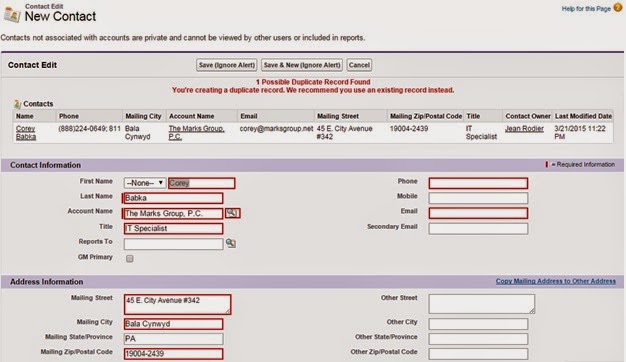Click the Mailing Zip/Postal Code column header
The width and height of the screenshot is (626, 362).
[x=426, y=116]
